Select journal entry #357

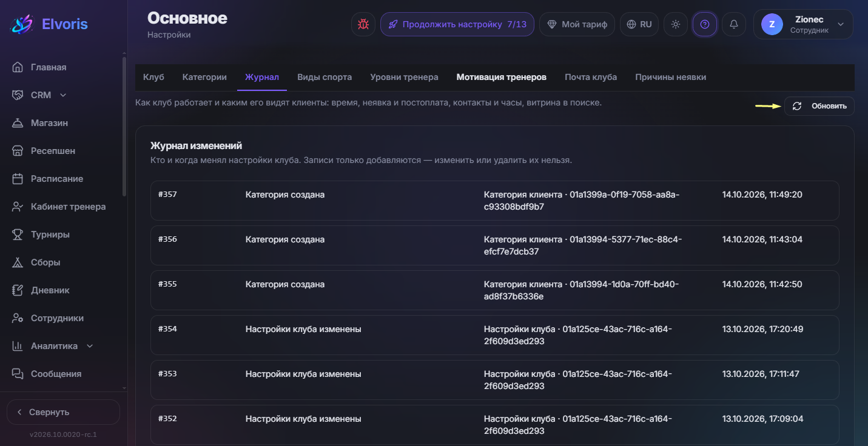[x=494, y=201]
